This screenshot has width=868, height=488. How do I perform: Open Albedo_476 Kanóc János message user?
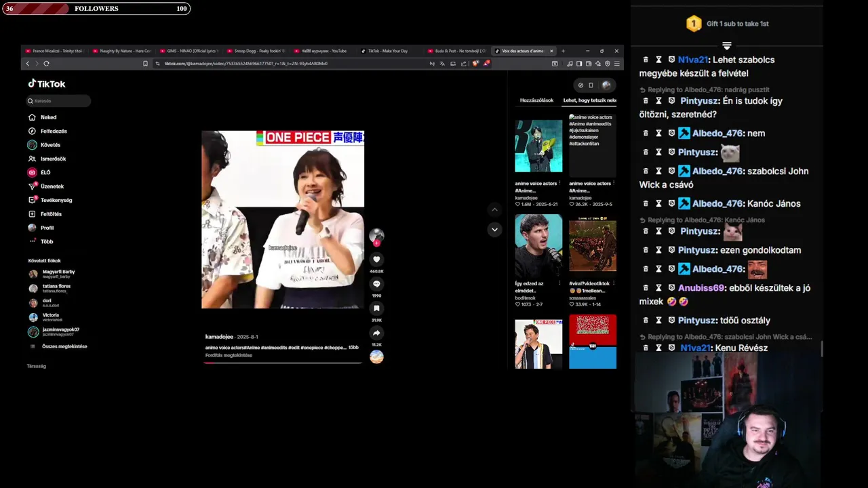coord(718,203)
